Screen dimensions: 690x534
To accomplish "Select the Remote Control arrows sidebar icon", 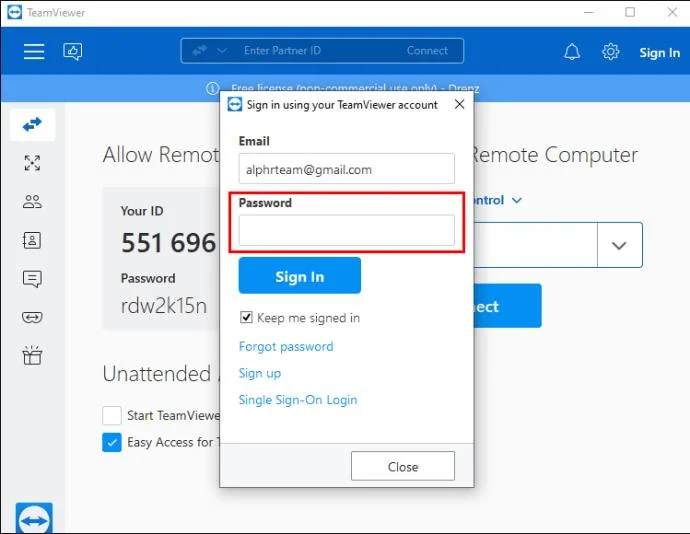I will pyautogui.click(x=32, y=125).
